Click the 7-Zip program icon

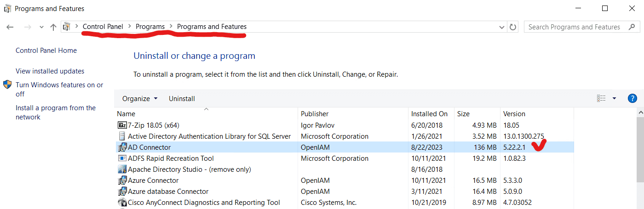(x=122, y=125)
